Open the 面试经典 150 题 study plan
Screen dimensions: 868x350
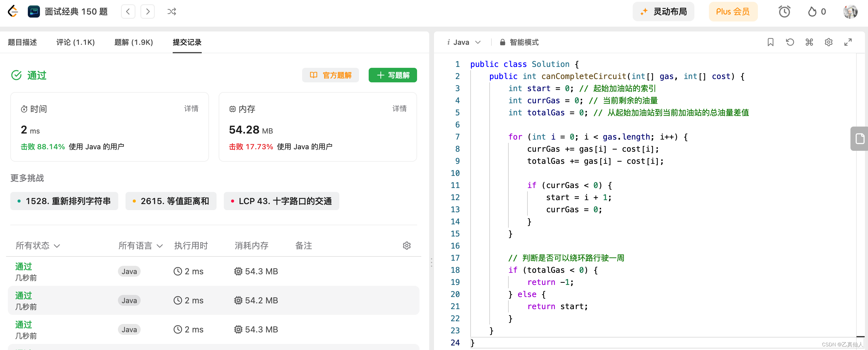(68, 12)
